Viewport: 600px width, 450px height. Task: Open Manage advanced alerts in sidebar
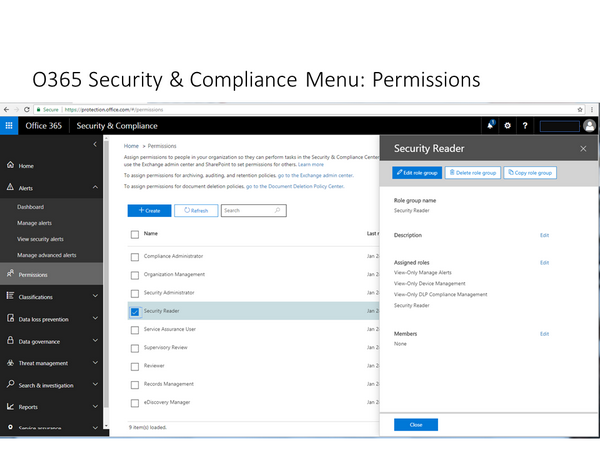click(x=46, y=255)
